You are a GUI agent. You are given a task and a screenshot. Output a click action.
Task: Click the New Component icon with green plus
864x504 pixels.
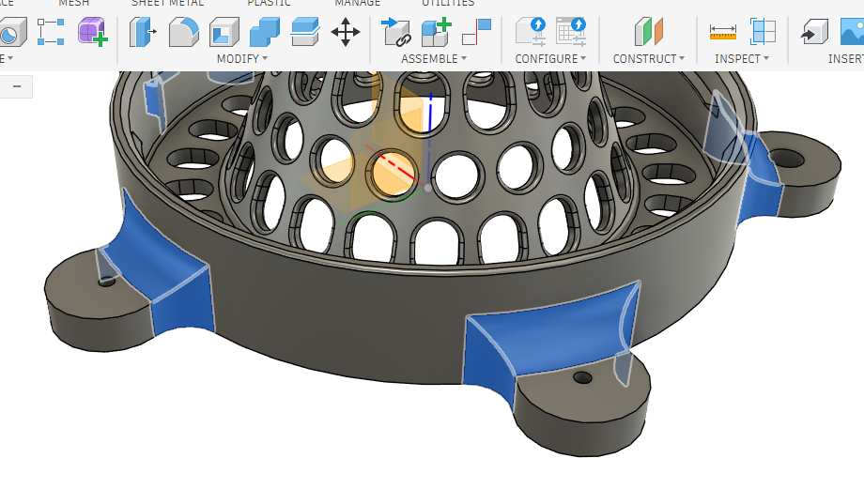437,33
